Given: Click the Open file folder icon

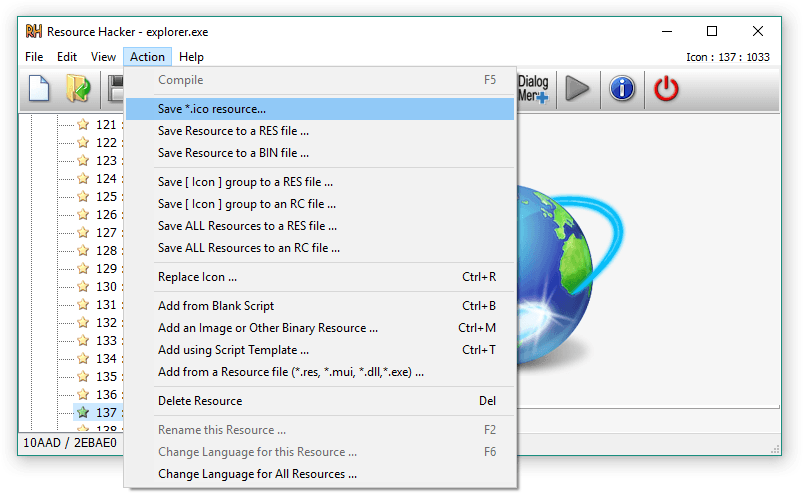Looking at the screenshot, I should point(78,89).
